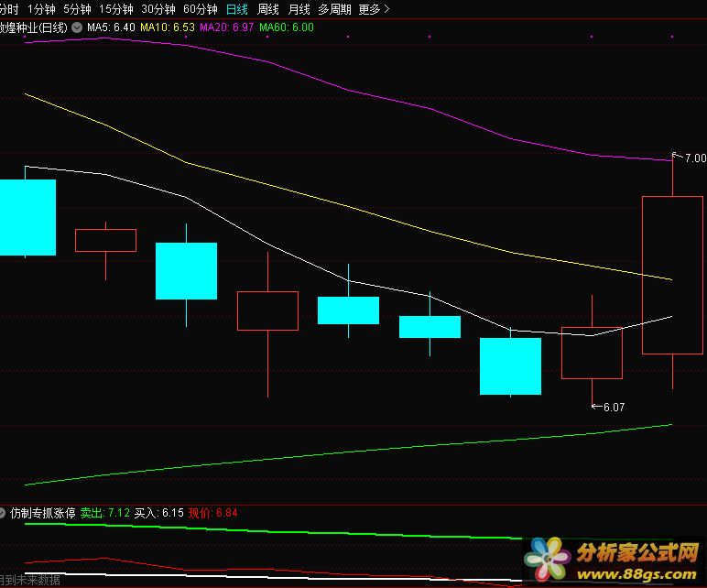The height and width of the screenshot is (588, 707).
Task: Switch to the 60分钟 period tab
Action: point(201,9)
